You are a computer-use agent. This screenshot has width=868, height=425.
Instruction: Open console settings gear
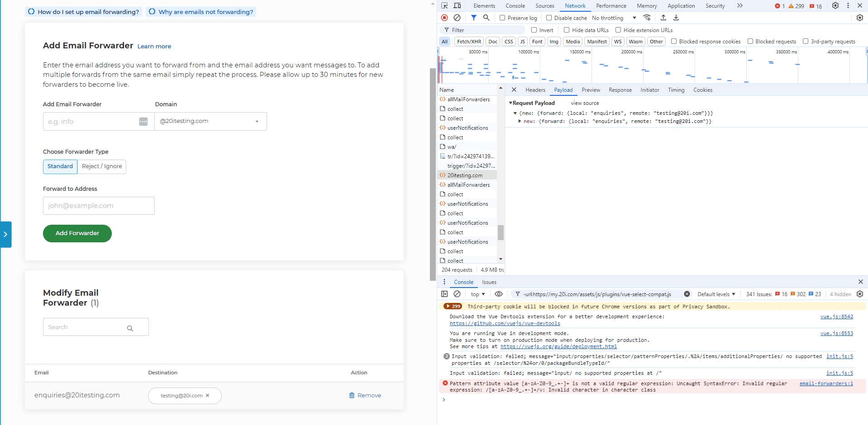860,294
